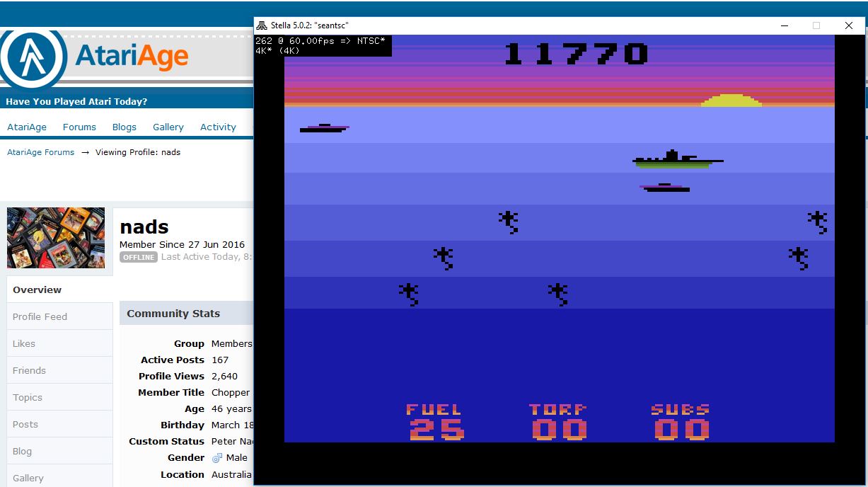Open the Likes tab in profile sidebar
The width and height of the screenshot is (868, 487).
point(23,343)
